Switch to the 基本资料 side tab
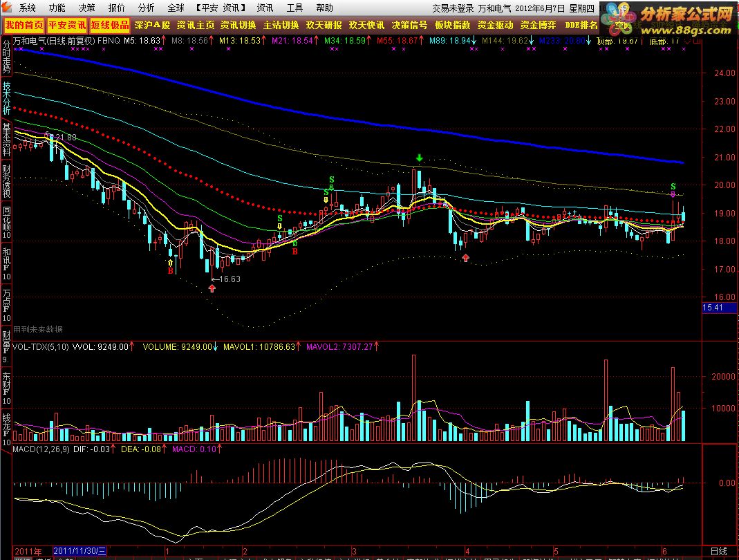Screen dimensions: 739x560 [6, 140]
